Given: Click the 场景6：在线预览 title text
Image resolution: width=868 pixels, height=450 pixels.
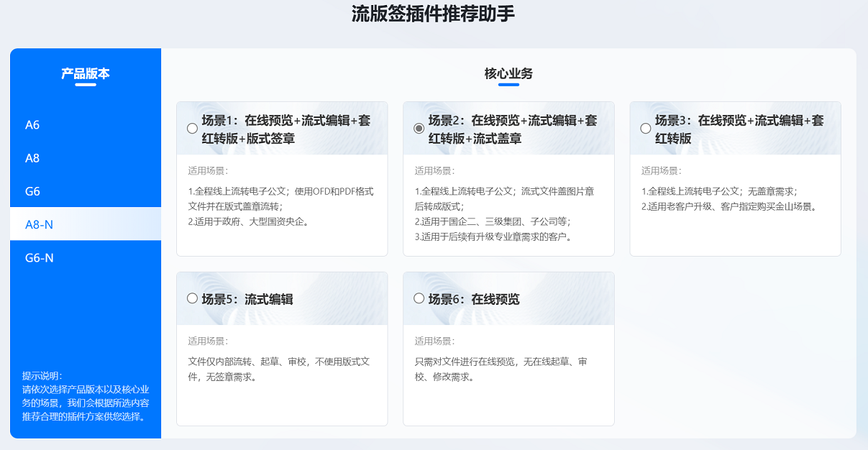Looking at the screenshot, I should tap(473, 299).
